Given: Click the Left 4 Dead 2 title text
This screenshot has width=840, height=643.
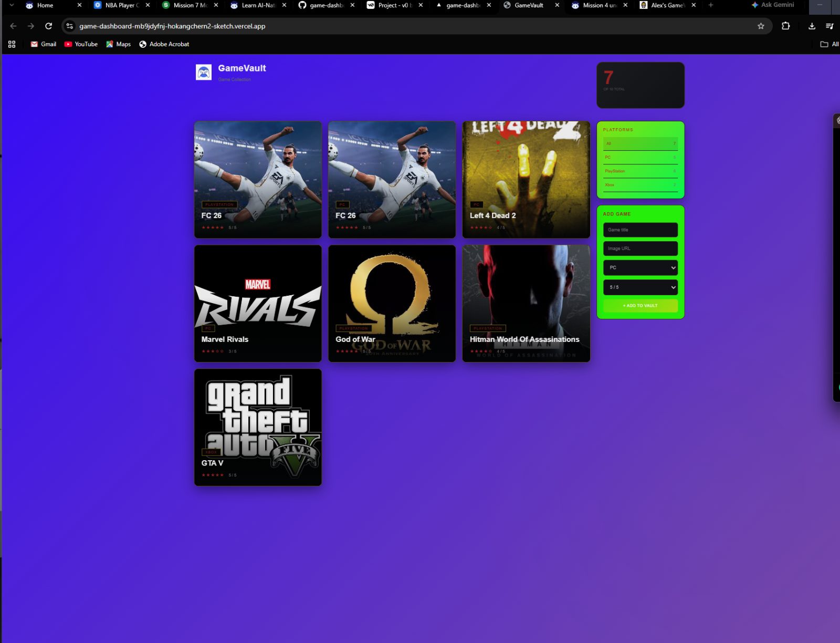Looking at the screenshot, I should 492,215.
